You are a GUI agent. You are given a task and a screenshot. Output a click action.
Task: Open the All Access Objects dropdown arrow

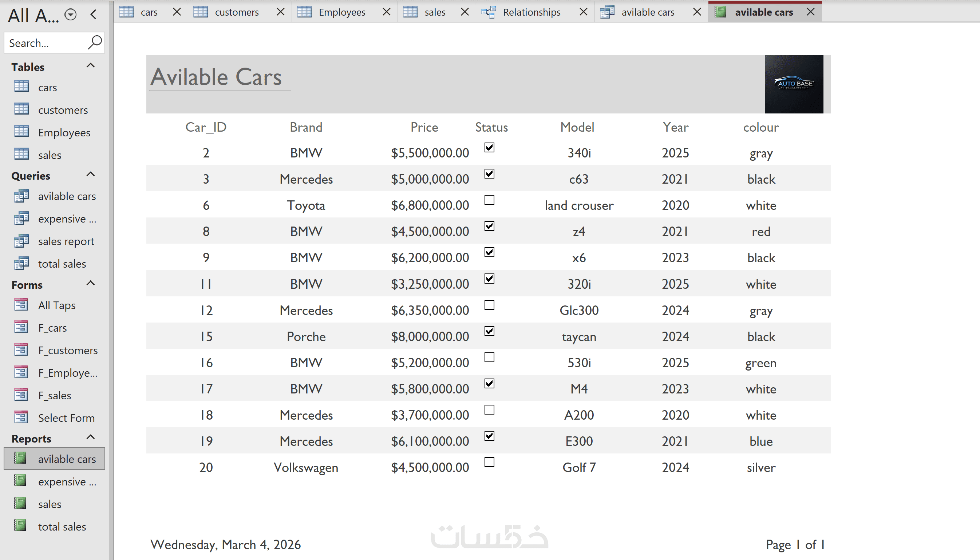(70, 15)
